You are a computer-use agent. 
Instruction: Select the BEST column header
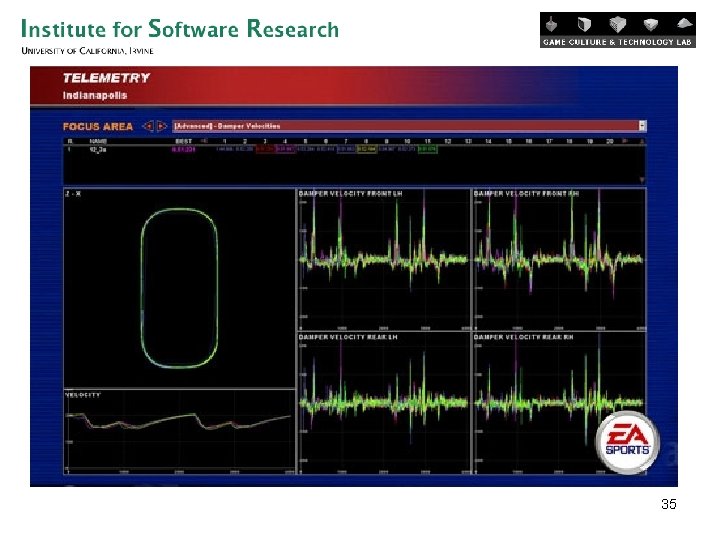point(184,141)
